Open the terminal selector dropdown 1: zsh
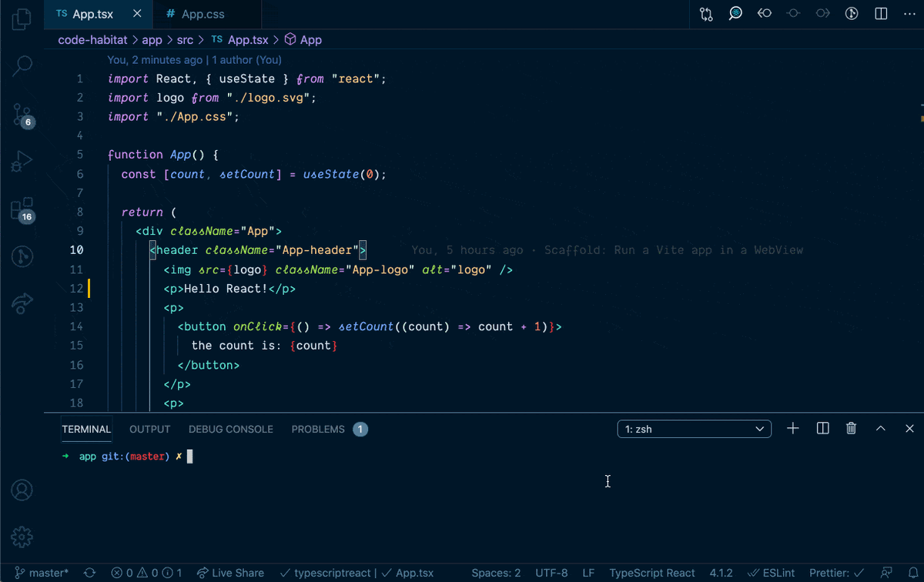 [694, 429]
